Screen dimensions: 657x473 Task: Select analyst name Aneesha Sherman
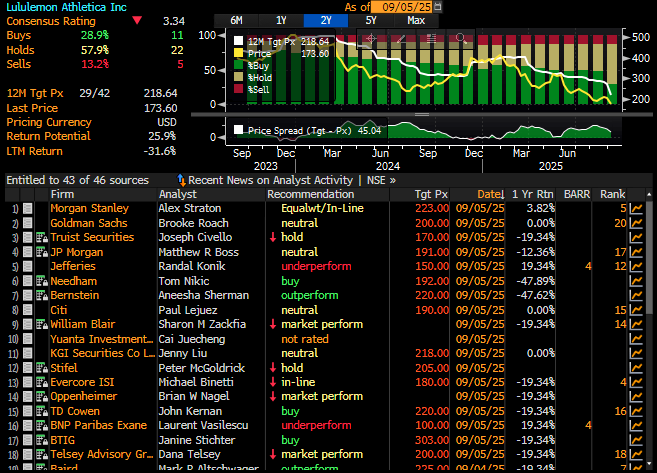tap(203, 295)
